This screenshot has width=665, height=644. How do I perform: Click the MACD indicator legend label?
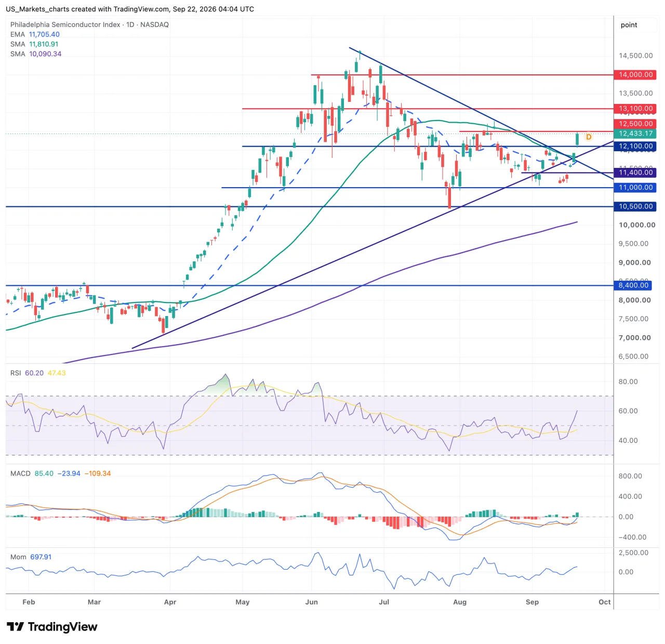click(x=20, y=474)
